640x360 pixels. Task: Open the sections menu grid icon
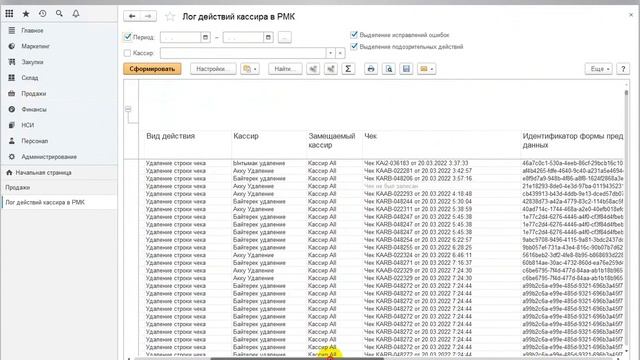(x=9, y=13)
